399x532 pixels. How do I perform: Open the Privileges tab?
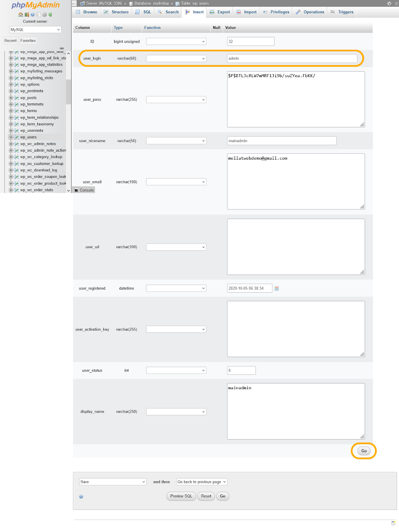pos(276,12)
